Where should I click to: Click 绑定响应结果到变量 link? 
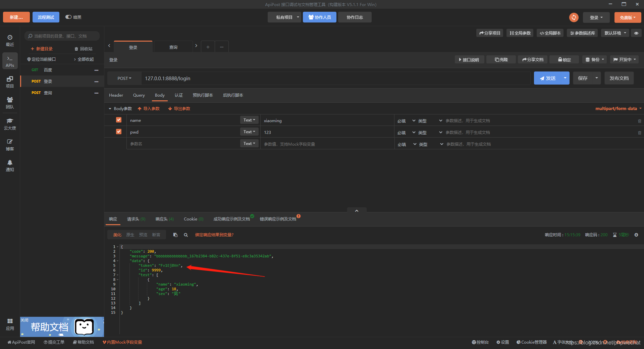pos(214,235)
